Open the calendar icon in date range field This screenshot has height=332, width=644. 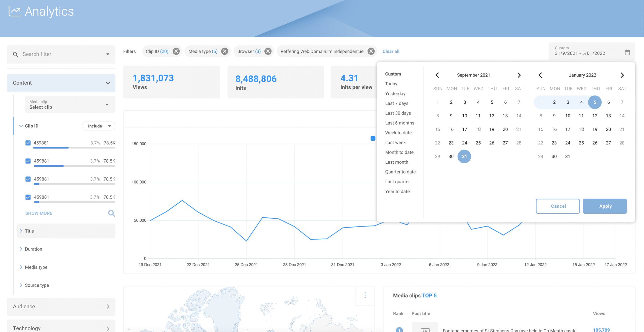coord(627,52)
